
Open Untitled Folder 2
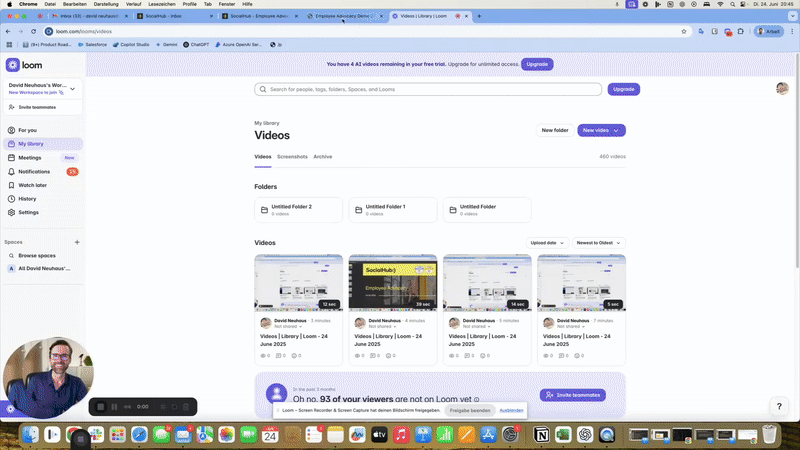298,210
